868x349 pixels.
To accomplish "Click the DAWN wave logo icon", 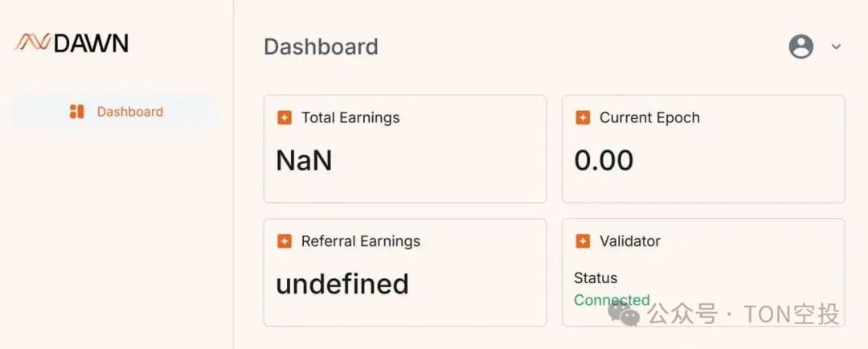I will point(33,43).
